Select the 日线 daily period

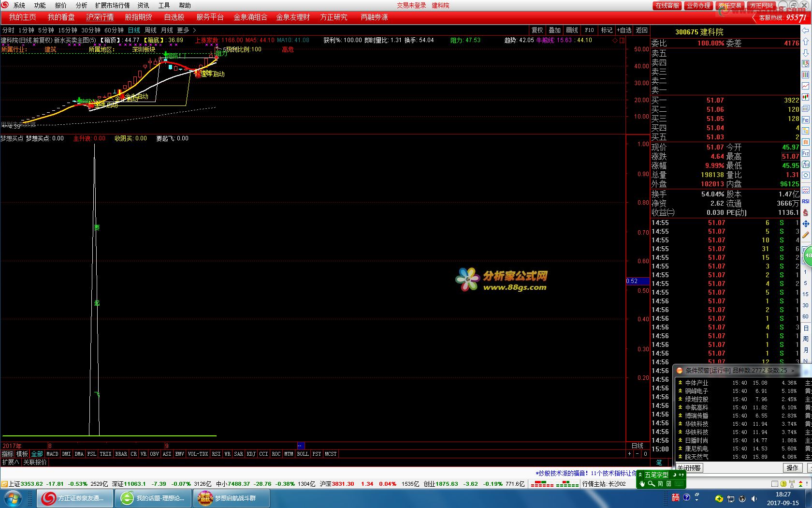click(134, 30)
